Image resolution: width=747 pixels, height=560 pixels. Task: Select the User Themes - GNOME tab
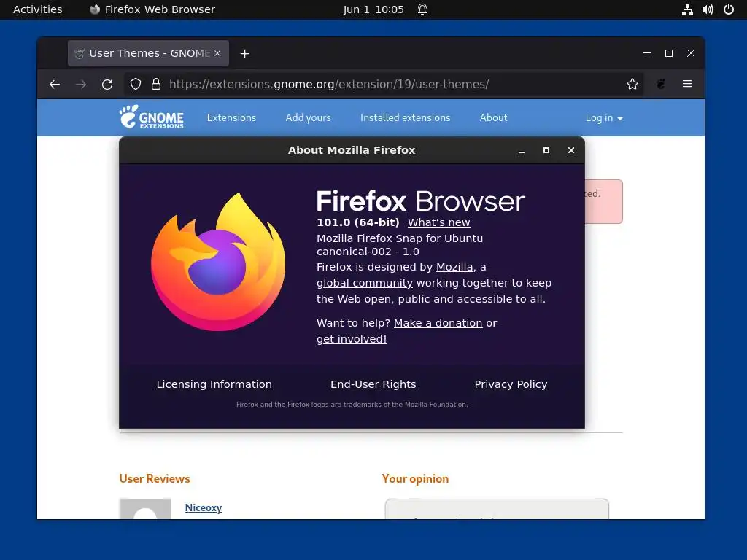(x=148, y=53)
